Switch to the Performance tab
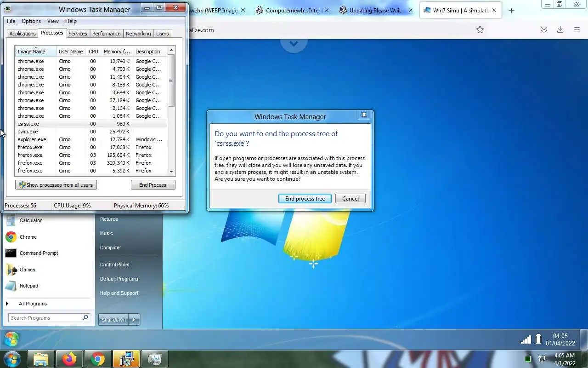Viewport: 588px width, 368px height. coord(106,34)
